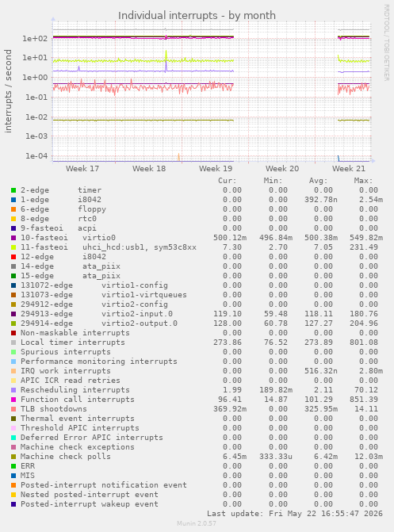Click the violet Rescheduling interrupts swatch

click(x=13, y=390)
